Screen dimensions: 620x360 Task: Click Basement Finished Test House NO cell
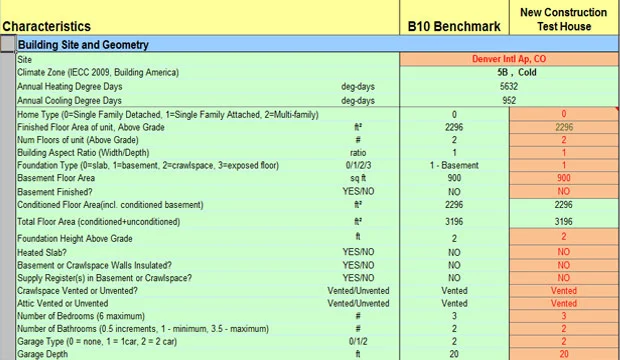(x=564, y=191)
